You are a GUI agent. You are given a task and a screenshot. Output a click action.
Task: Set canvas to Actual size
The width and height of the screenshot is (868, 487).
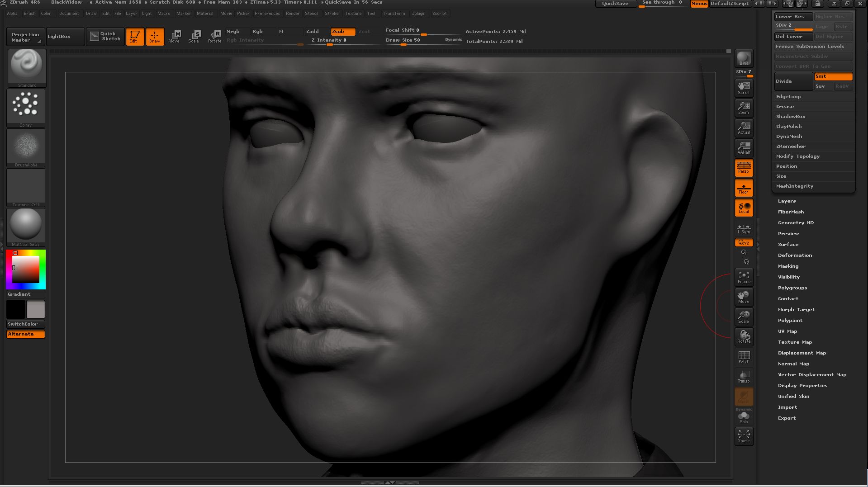coord(744,128)
